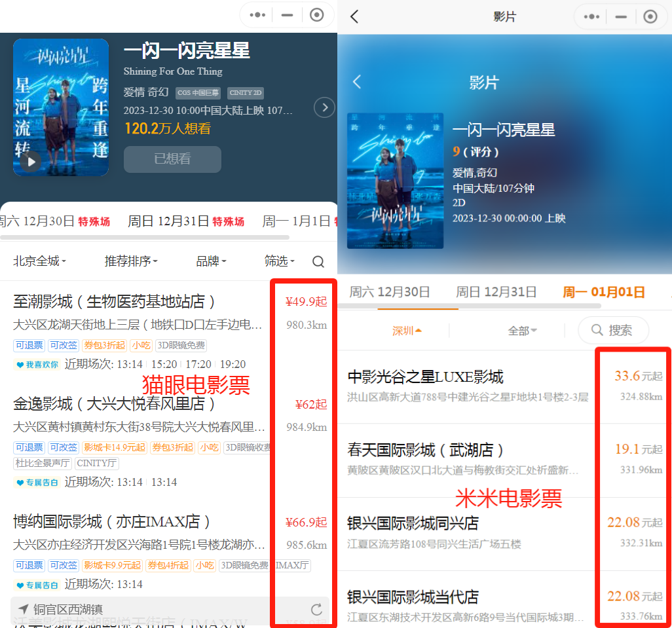Open the 推荐排序 sort dropdown

pos(131,261)
